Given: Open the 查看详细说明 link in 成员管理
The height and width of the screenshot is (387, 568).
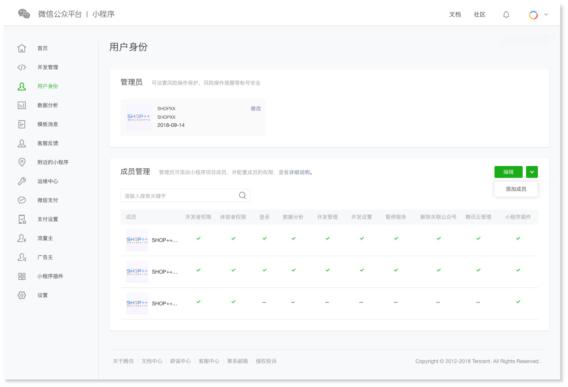Looking at the screenshot, I should tap(295, 172).
